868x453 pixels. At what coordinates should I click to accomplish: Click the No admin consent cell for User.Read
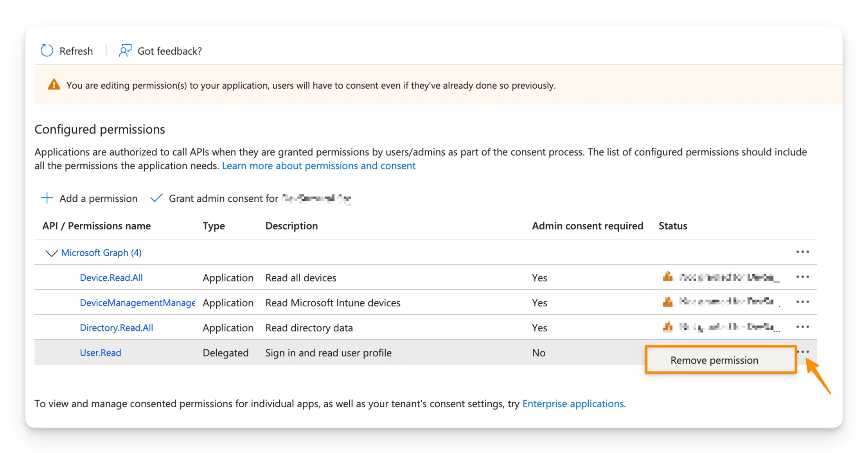tap(539, 353)
